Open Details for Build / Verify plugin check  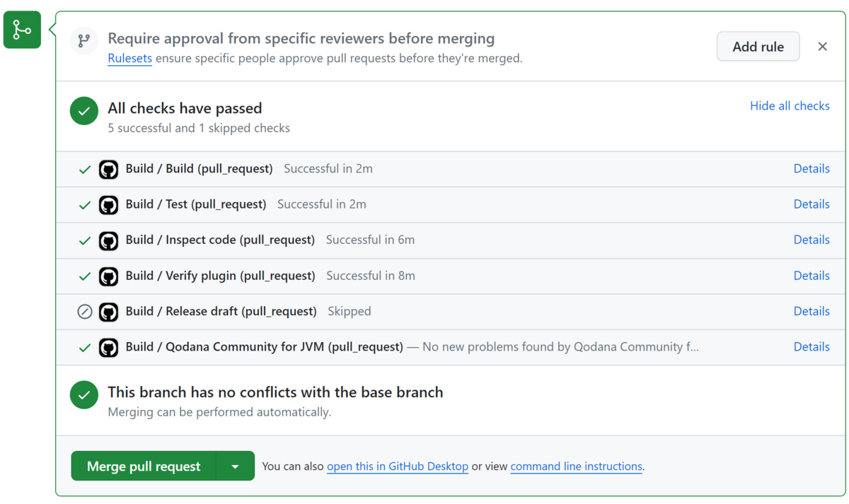pos(812,276)
